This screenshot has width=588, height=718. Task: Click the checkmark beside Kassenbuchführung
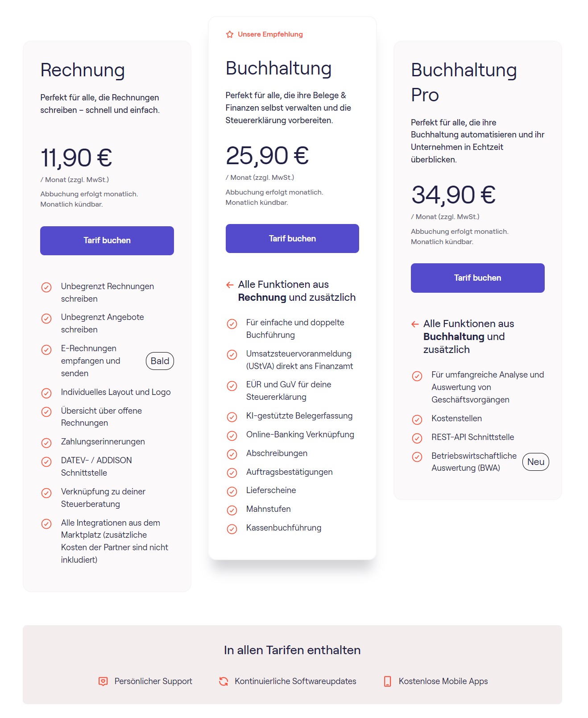[232, 529]
